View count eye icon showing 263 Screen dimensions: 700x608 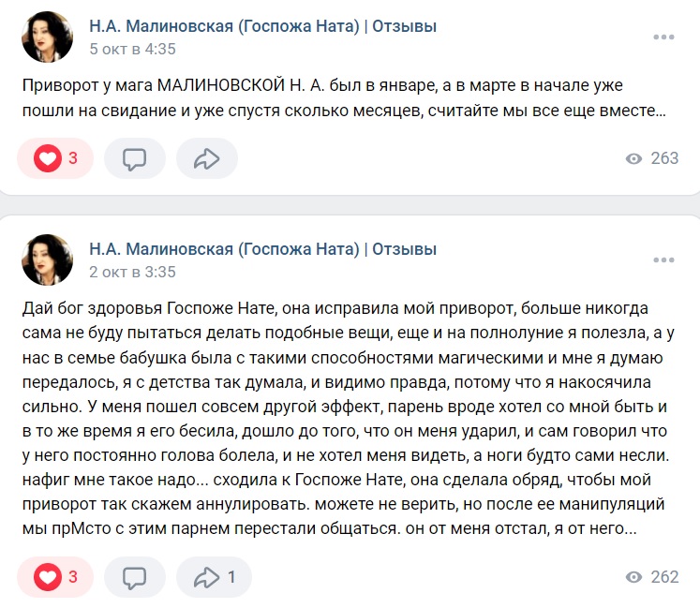633,158
